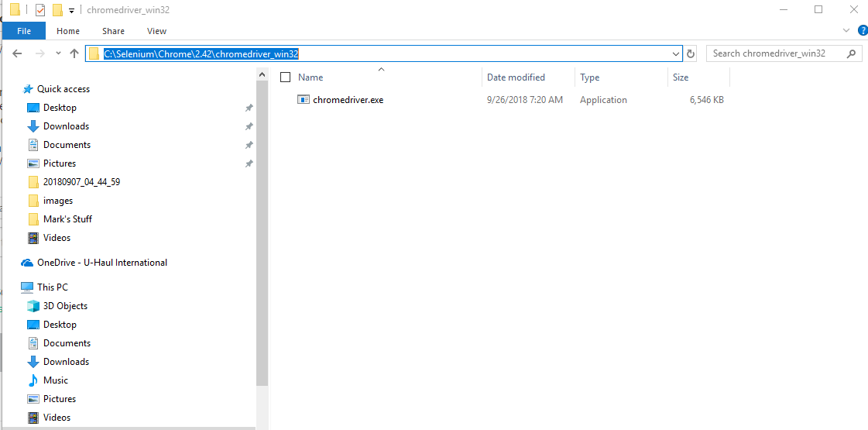
Task: Open Downloads under Quick access
Action: pyautogui.click(x=66, y=126)
